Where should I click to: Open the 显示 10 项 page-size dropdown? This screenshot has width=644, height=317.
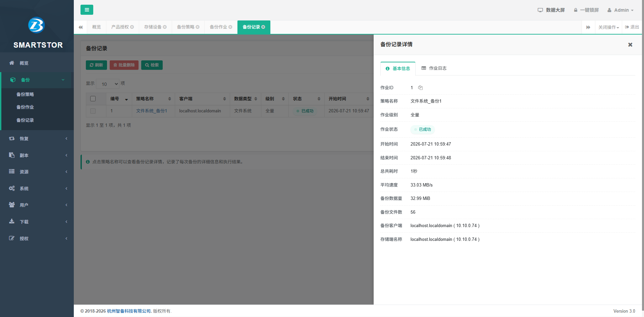(108, 84)
